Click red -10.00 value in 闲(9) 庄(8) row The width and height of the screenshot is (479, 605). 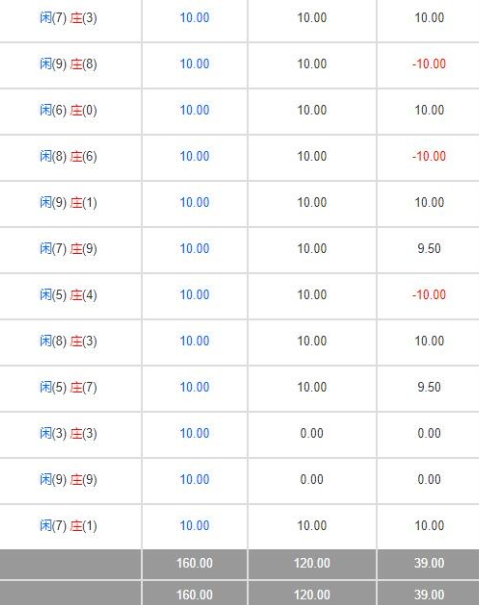[x=429, y=64]
